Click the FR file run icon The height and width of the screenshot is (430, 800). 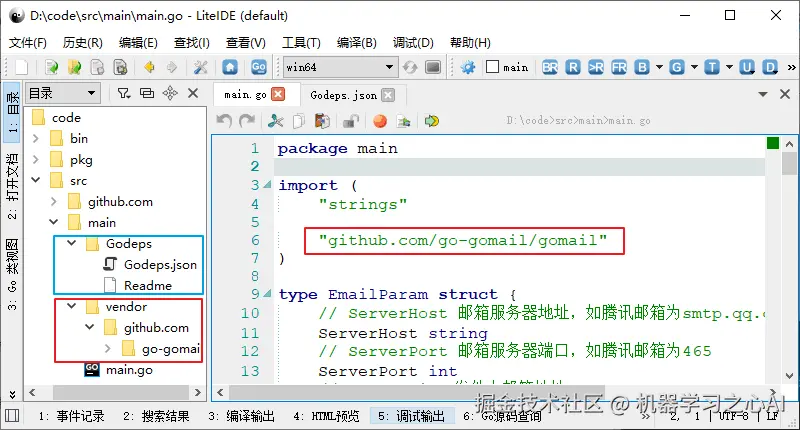pos(619,67)
